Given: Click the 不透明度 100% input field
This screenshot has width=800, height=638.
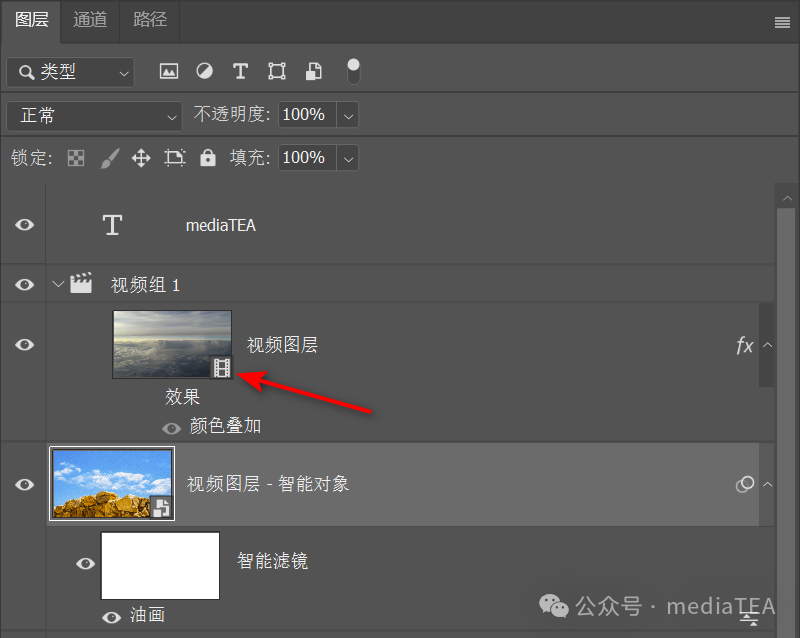Looking at the screenshot, I should tap(307, 114).
